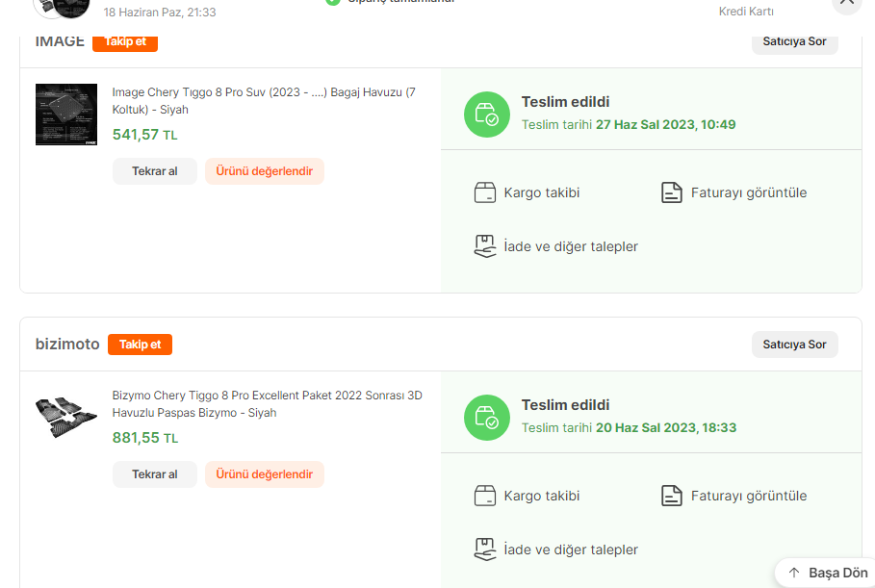Rate the Bagaj Havuzu product
Viewport: 875px width, 588px height.
(x=265, y=171)
